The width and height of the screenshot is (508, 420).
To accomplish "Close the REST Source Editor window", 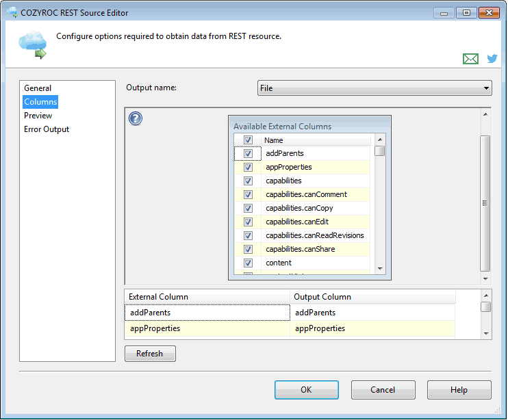I will [x=489, y=12].
